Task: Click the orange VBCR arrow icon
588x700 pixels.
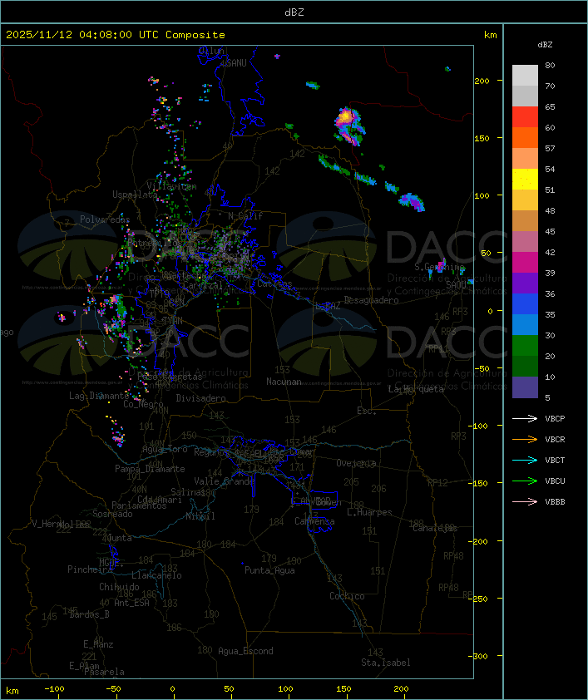Action: pyautogui.click(x=525, y=439)
